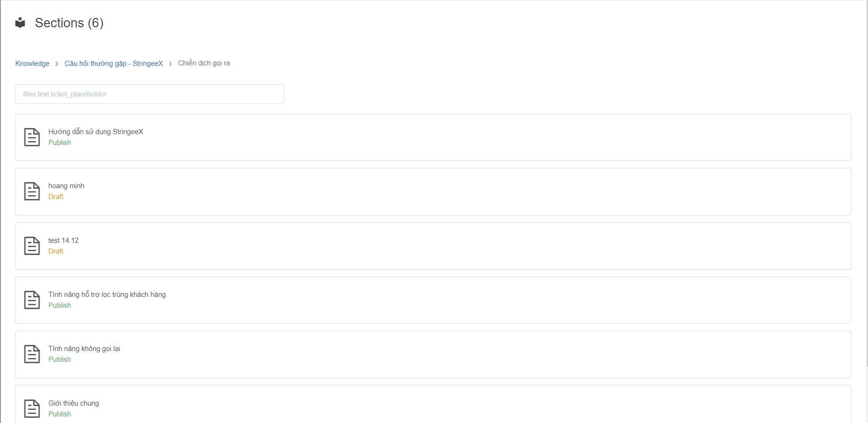This screenshot has width=868, height=423.
Task: Click document icon next to hoang minh
Action: click(32, 192)
